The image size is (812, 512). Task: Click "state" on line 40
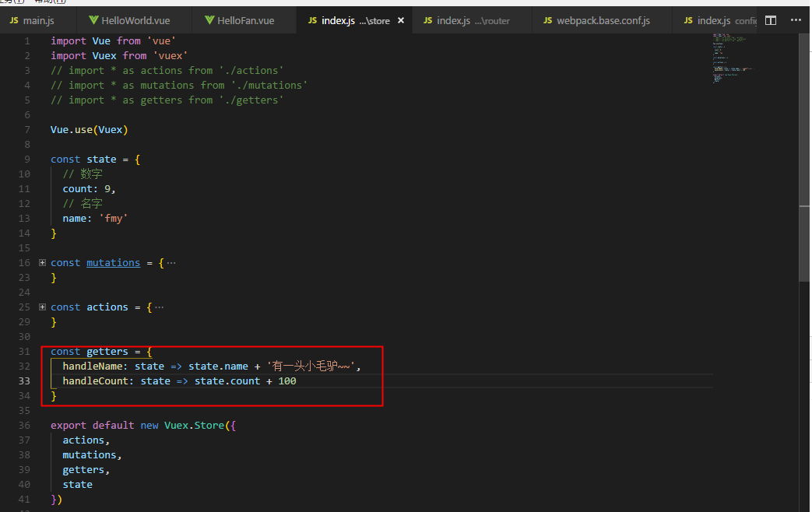pyautogui.click(x=78, y=485)
